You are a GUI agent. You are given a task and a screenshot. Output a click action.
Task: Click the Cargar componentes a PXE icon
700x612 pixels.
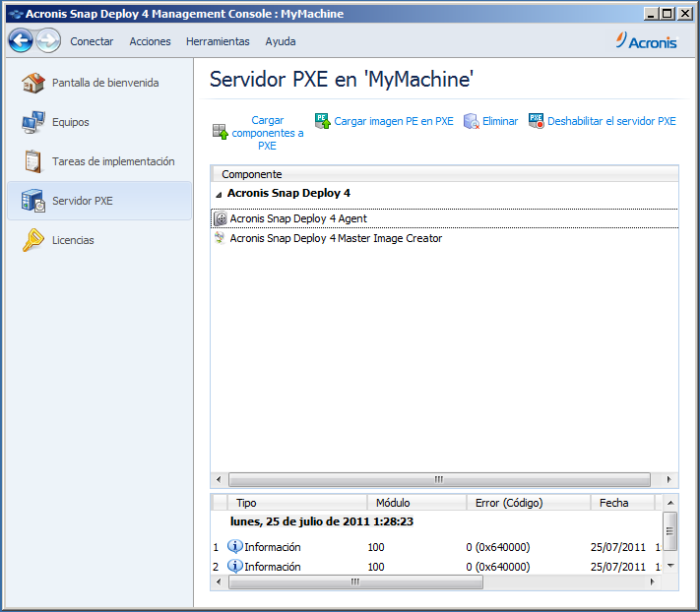click(x=221, y=132)
